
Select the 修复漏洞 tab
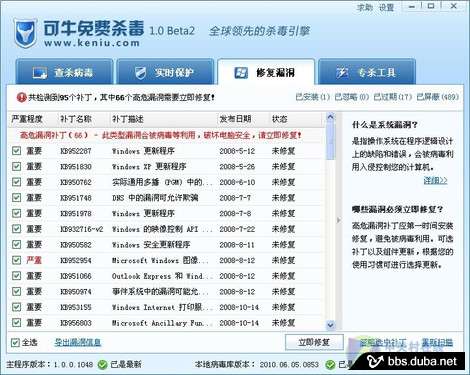pyautogui.click(x=266, y=72)
